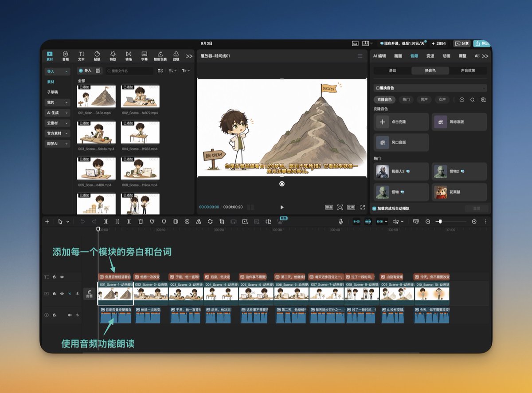The height and width of the screenshot is (393, 532).
Task: Open the 口播换音色 dropdown
Action: tap(430, 88)
